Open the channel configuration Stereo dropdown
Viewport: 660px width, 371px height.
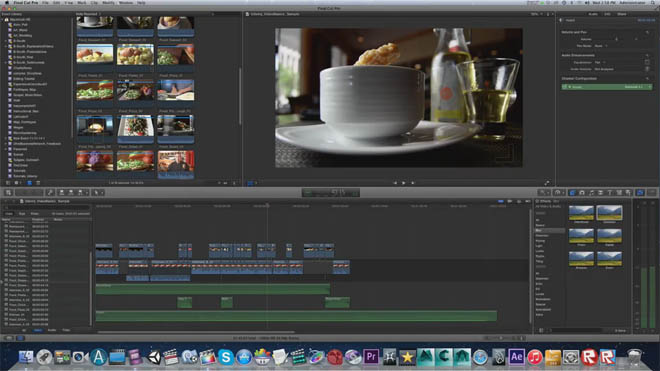[638, 87]
